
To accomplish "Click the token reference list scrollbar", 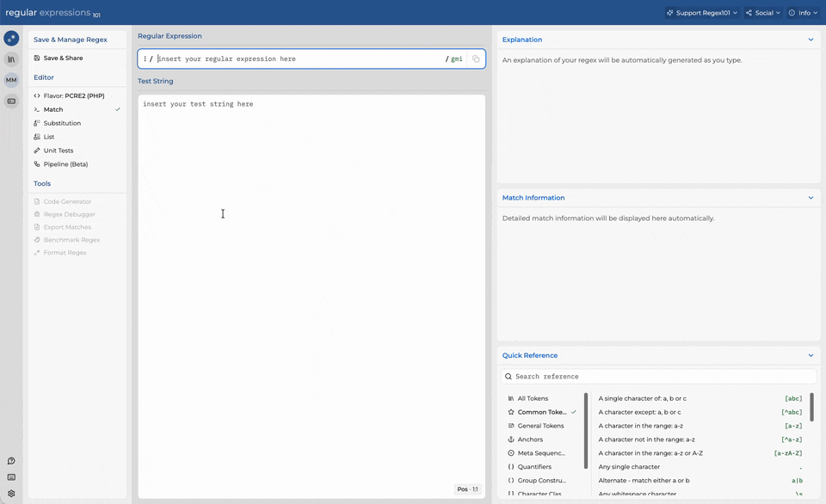I will 811,407.
